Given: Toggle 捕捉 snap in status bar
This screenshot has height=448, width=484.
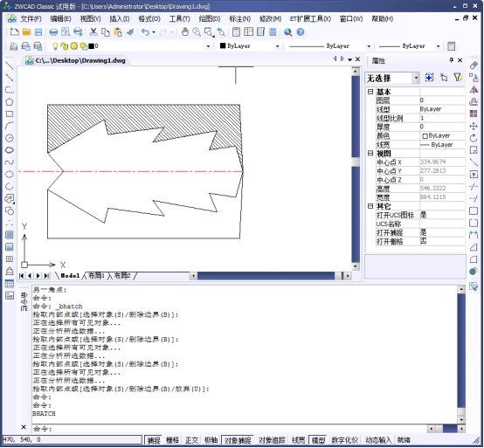Looking at the screenshot, I should [154, 440].
